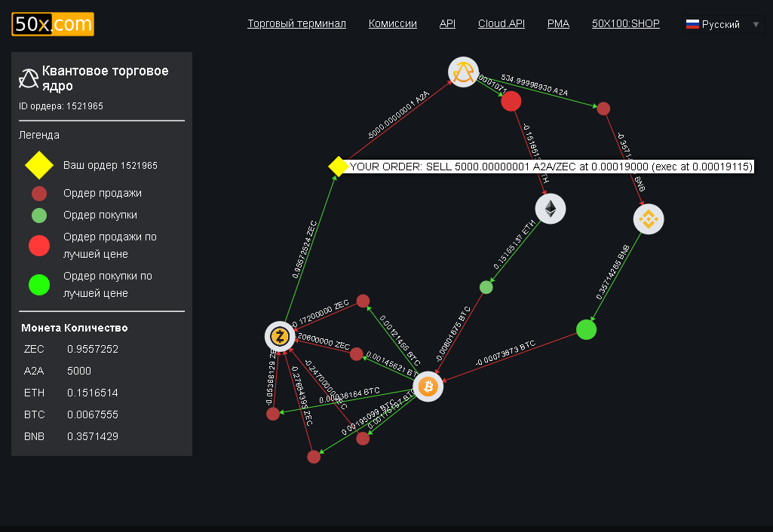Click the Ethereum node icon

[550, 209]
